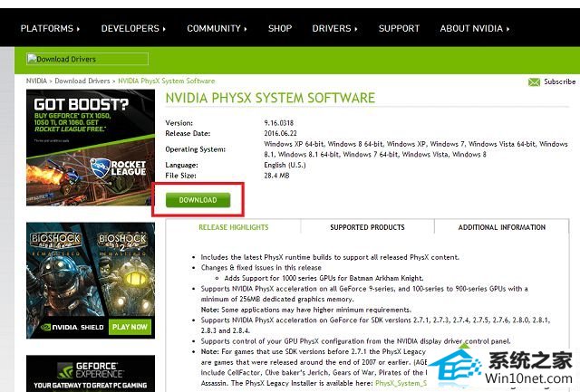Screen dimensions: 580x392
Task: Go to the SHOP page
Action: (280, 28)
